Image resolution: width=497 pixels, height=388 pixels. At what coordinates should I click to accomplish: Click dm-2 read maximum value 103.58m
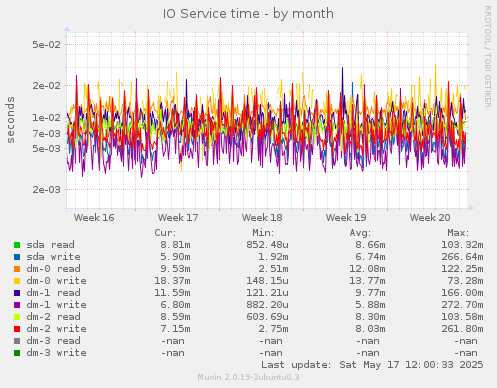click(x=462, y=317)
